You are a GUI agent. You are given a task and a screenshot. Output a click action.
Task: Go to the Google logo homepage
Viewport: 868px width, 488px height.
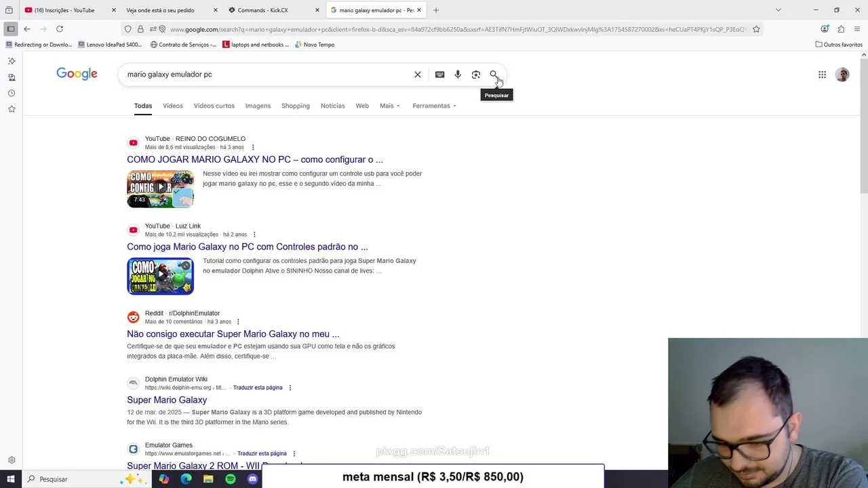[77, 74]
